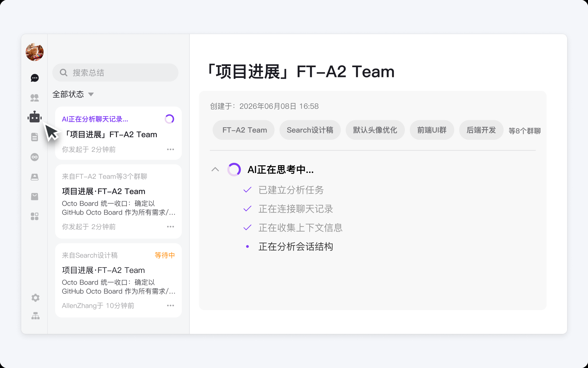Select the AI robot sidebar icon
This screenshot has width=588, height=368.
(x=35, y=117)
